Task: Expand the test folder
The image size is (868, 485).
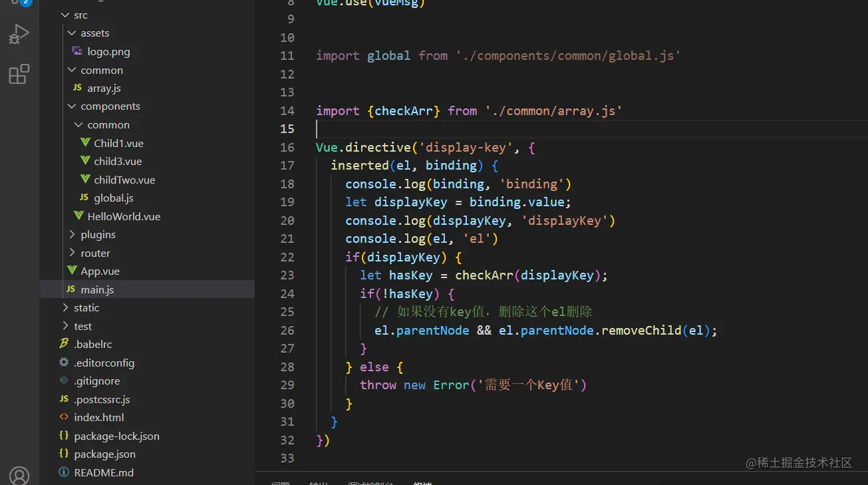Action: click(65, 326)
